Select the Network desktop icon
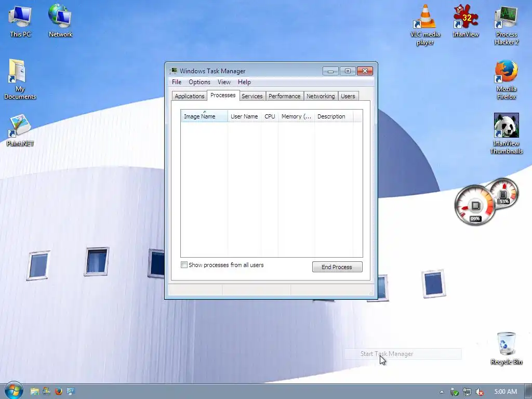 pyautogui.click(x=60, y=20)
